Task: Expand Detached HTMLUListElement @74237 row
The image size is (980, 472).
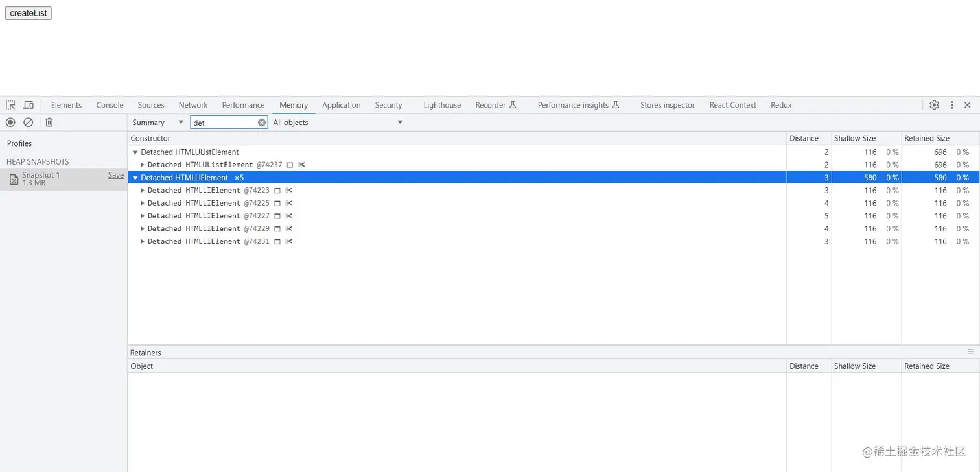Action: click(x=143, y=165)
